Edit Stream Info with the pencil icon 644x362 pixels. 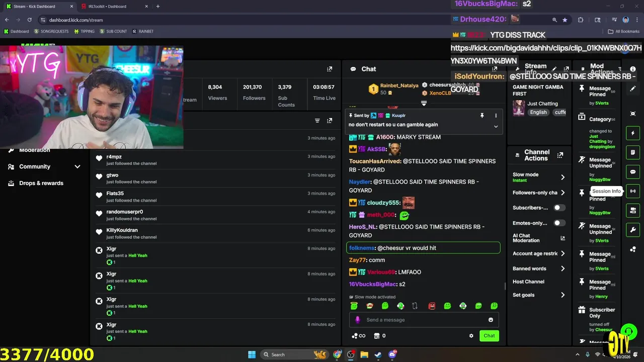coord(554,69)
